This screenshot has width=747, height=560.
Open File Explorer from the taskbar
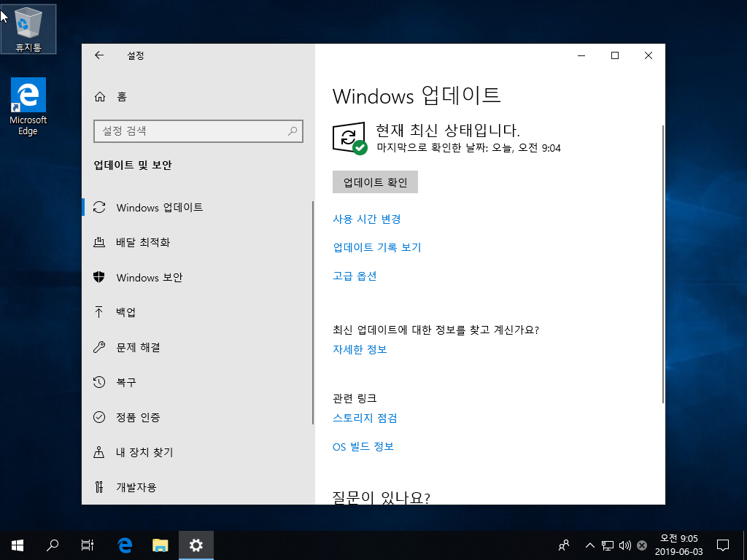pos(160,545)
